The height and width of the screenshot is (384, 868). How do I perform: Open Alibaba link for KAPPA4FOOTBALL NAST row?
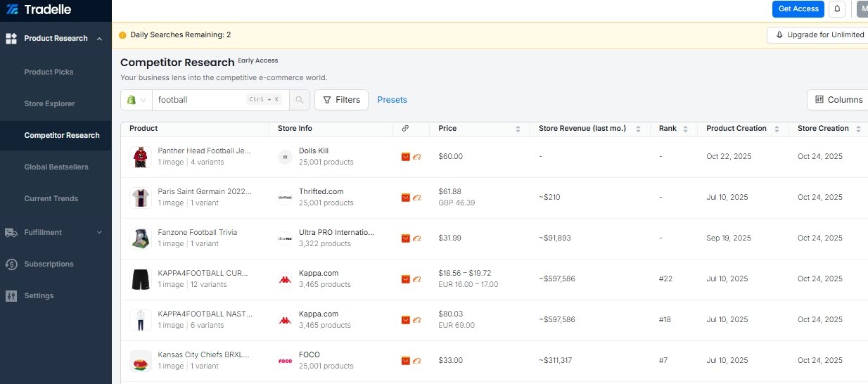click(x=416, y=320)
